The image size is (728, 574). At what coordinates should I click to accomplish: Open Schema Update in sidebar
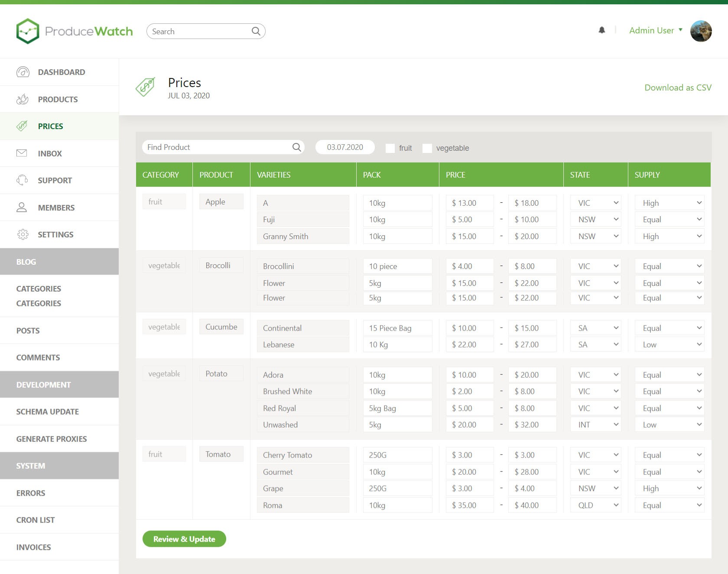click(x=48, y=412)
